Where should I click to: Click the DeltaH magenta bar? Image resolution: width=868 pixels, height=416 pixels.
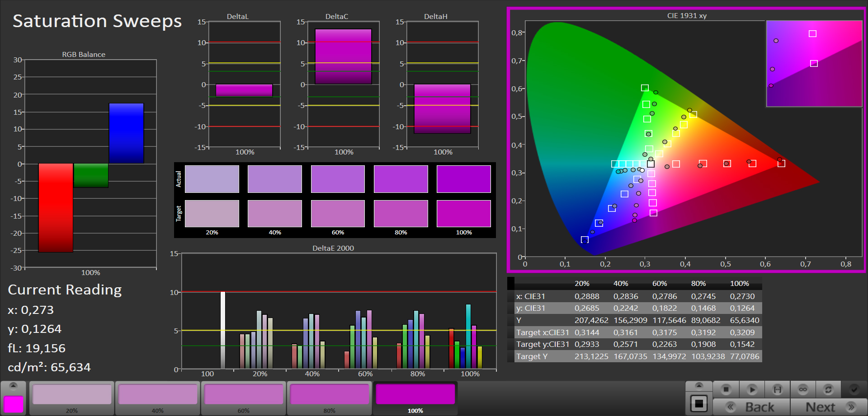pyautogui.click(x=442, y=109)
